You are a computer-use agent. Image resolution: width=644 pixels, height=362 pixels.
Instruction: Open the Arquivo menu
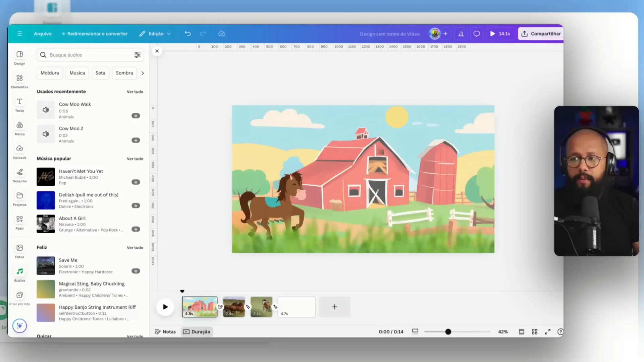[x=43, y=34]
